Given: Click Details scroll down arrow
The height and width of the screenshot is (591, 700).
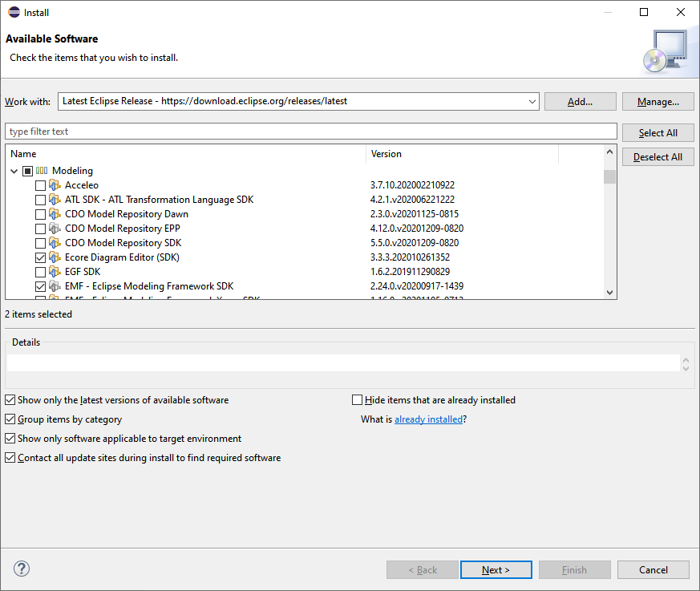Looking at the screenshot, I should (x=686, y=368).
